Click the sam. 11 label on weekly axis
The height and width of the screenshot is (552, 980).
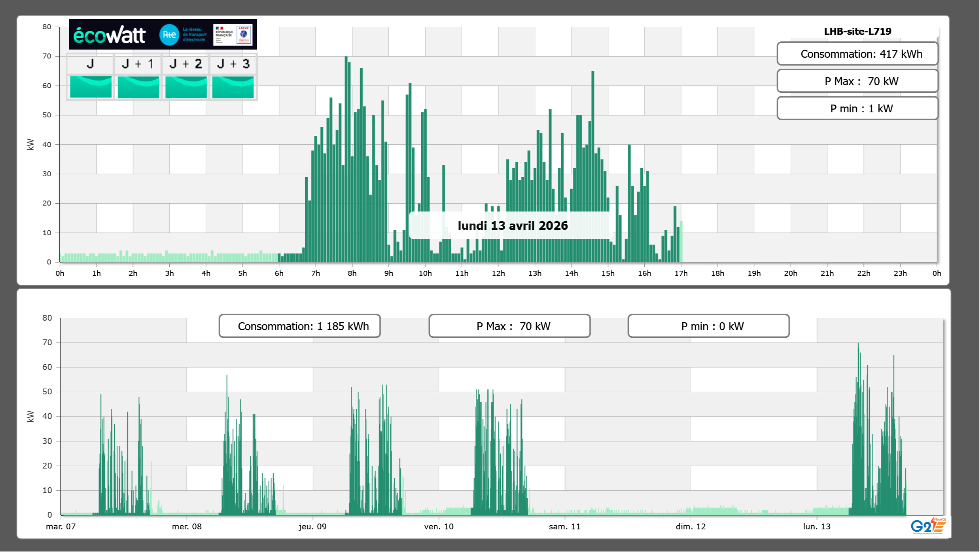[564, 527]
